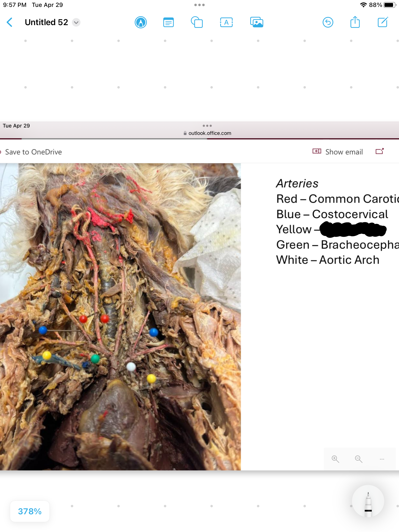Tap the Show email label in the screenshot
The image size is (399, 532).
tap(344, 152)
